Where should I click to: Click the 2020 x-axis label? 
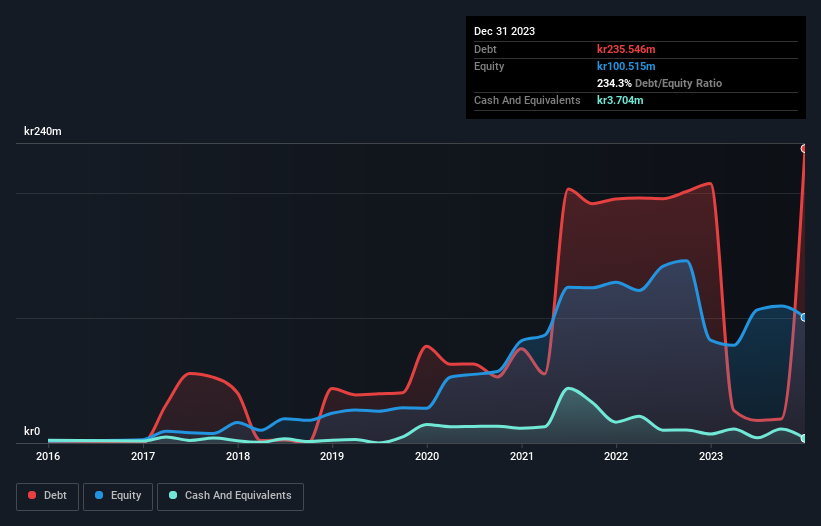pyautogui.click(x=427, y=456)
